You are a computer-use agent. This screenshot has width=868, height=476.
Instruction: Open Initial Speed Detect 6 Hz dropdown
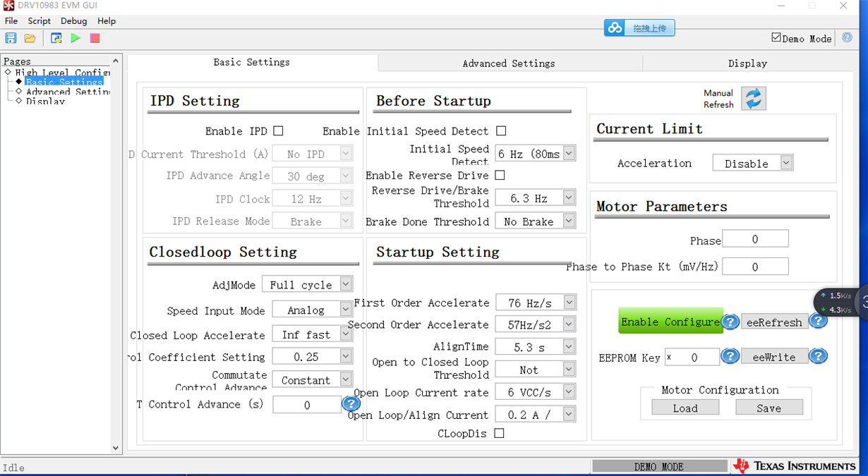pyautogui.click(x=536, y=153)
